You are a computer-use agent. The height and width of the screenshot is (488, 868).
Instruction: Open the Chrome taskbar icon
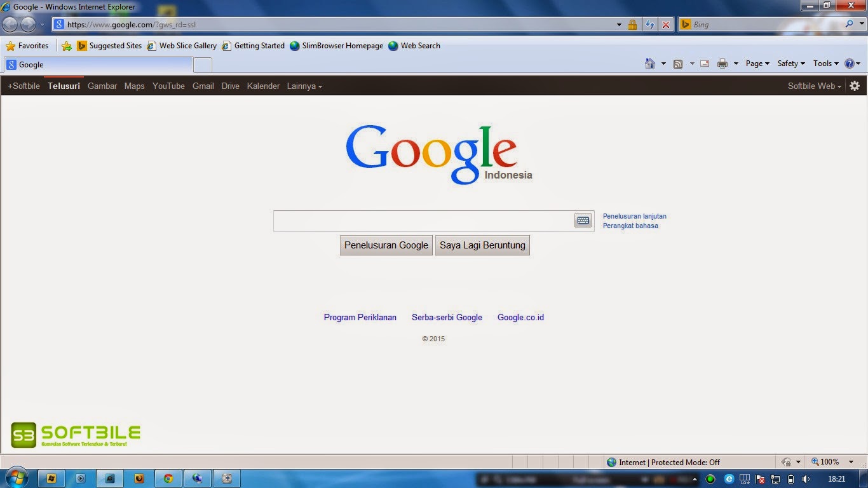tap(168, 478)
